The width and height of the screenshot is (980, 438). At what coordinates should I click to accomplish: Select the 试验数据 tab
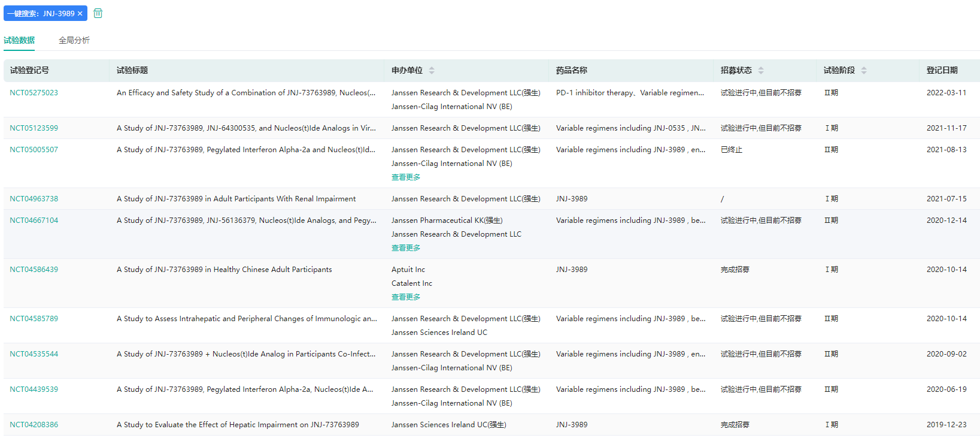[19, 40]
